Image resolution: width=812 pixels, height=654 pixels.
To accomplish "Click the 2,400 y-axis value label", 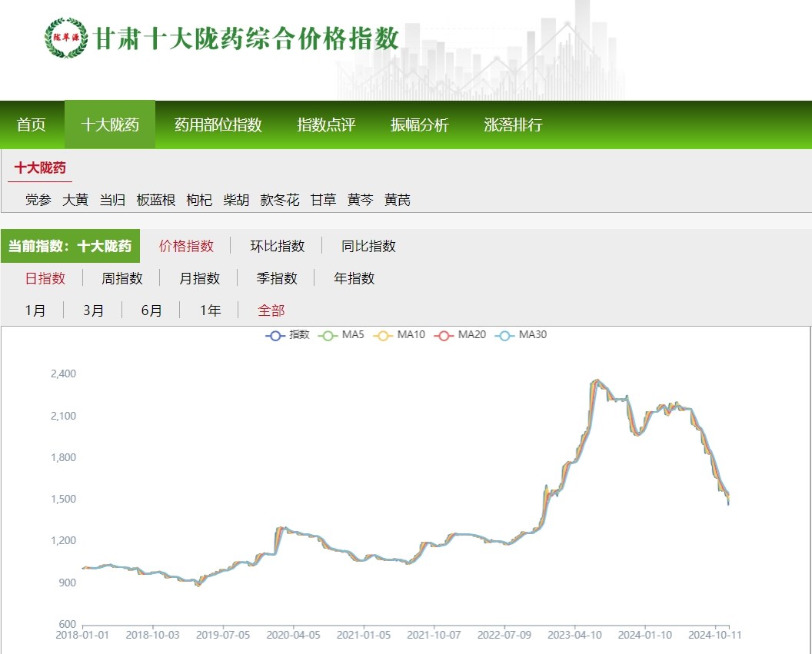I will click(63, 373).
